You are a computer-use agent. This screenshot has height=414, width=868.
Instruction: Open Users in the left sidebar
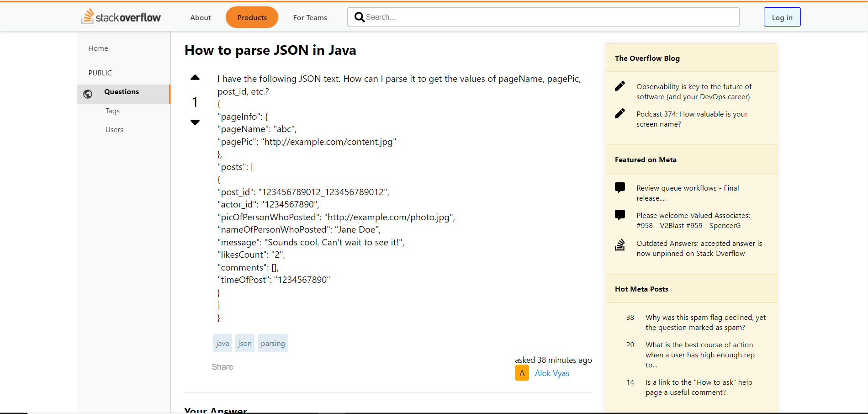coord(114,130)
